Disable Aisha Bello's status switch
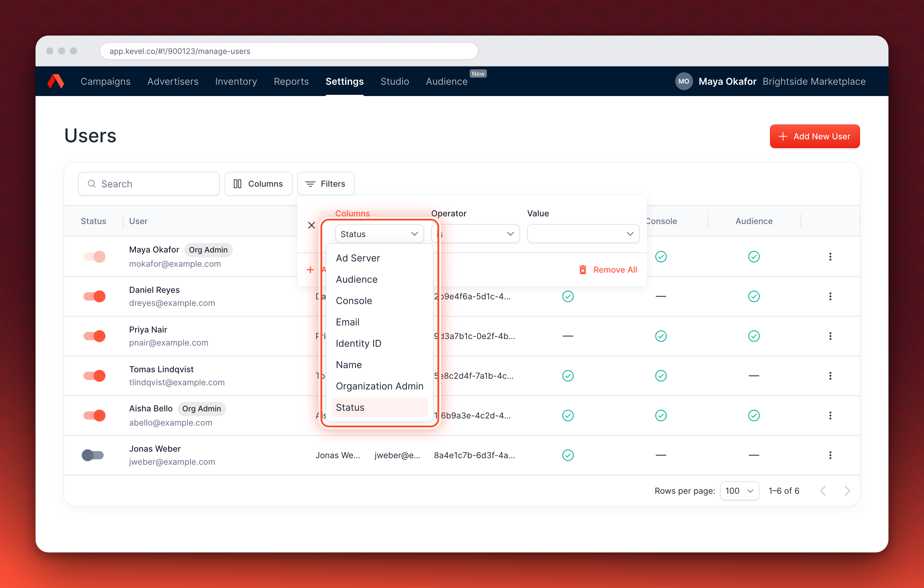Viewport: 924px width, 588px height. 94,416
